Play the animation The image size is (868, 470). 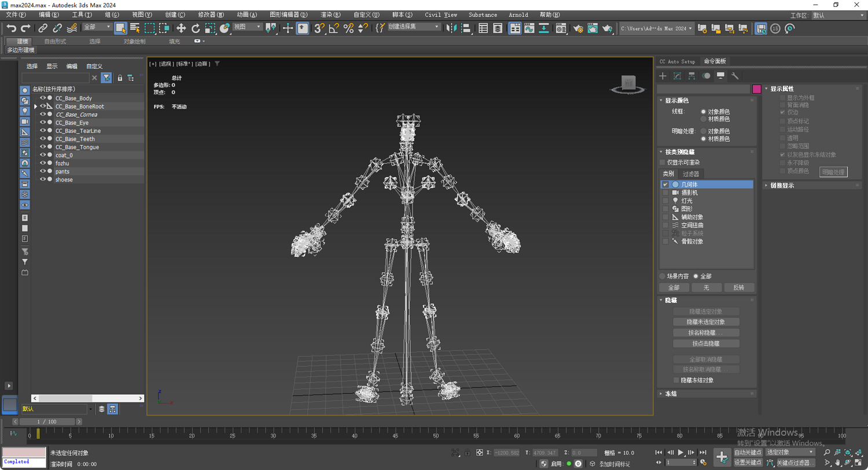pos(681,453)
